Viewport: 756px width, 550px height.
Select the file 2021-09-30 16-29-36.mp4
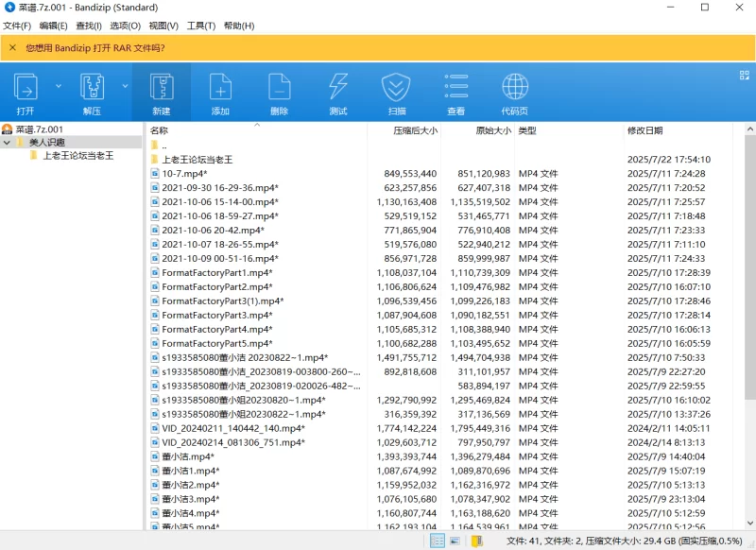(220, 188)
